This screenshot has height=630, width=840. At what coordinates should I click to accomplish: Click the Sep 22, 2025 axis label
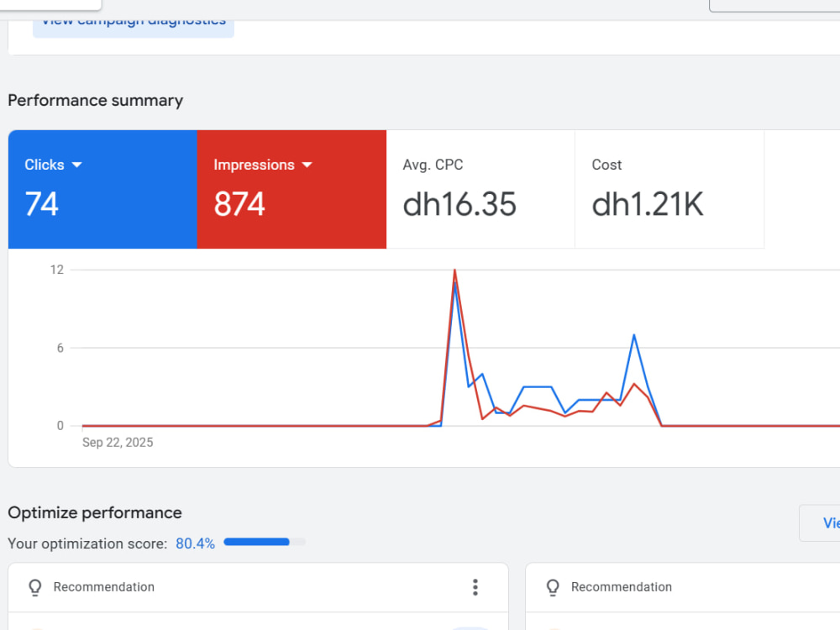(x=118, y=443)
